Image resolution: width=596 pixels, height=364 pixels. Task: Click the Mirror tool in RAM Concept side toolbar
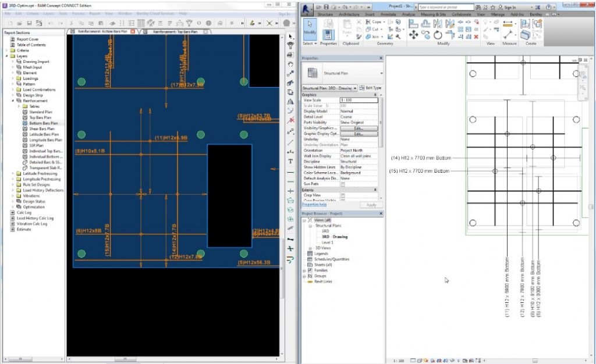point(290,102)
